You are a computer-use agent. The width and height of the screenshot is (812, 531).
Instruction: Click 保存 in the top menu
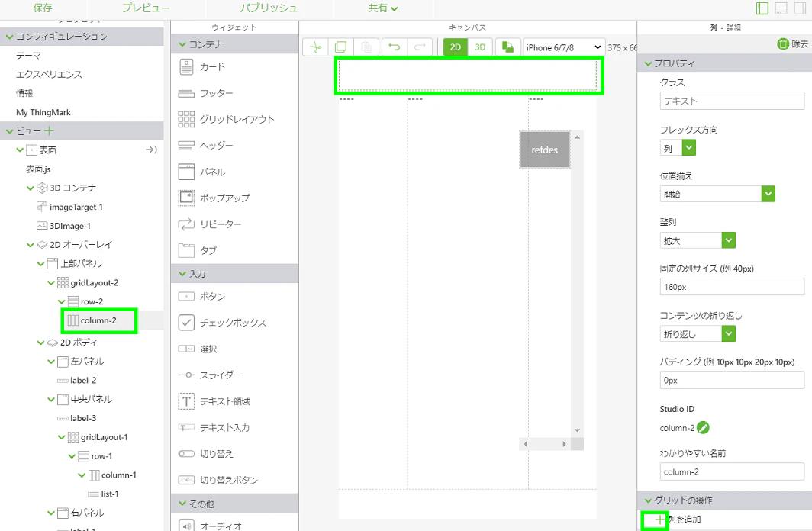coord(43,8)
